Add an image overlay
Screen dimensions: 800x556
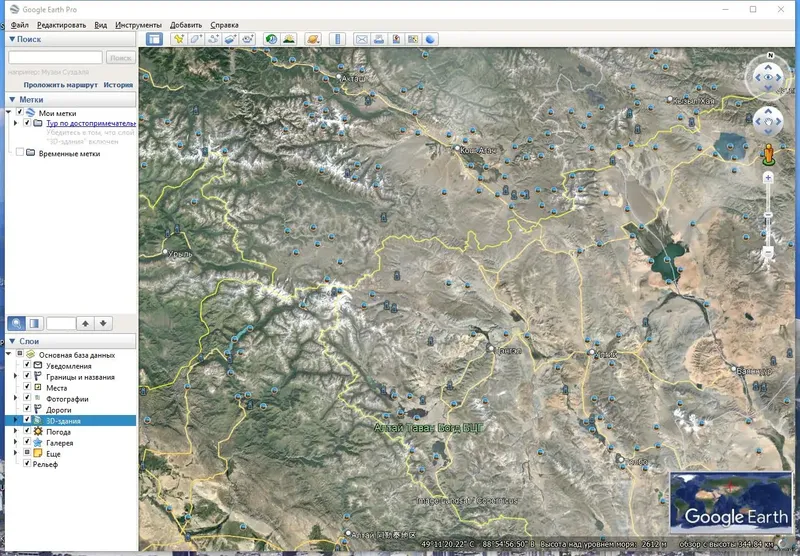point(231,39)
